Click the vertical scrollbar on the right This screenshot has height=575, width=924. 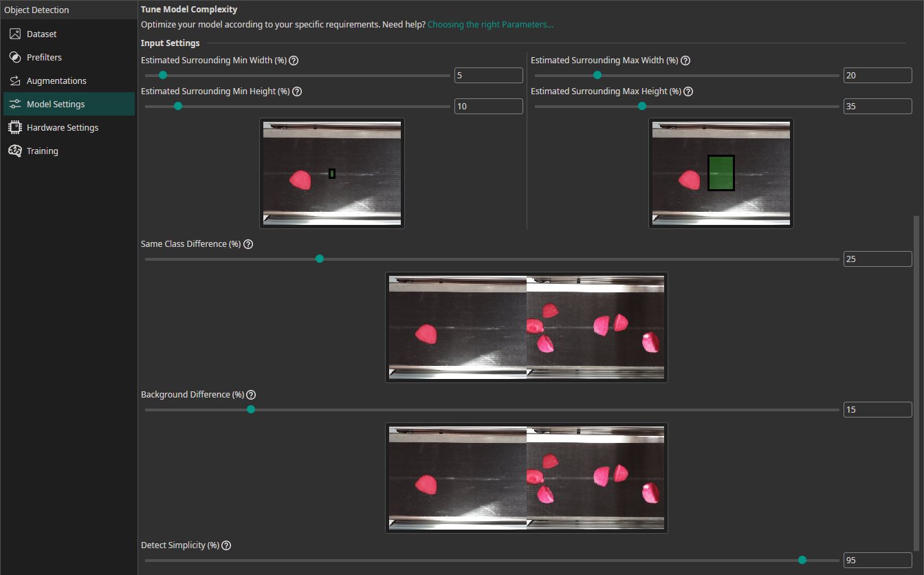(915, 385)
